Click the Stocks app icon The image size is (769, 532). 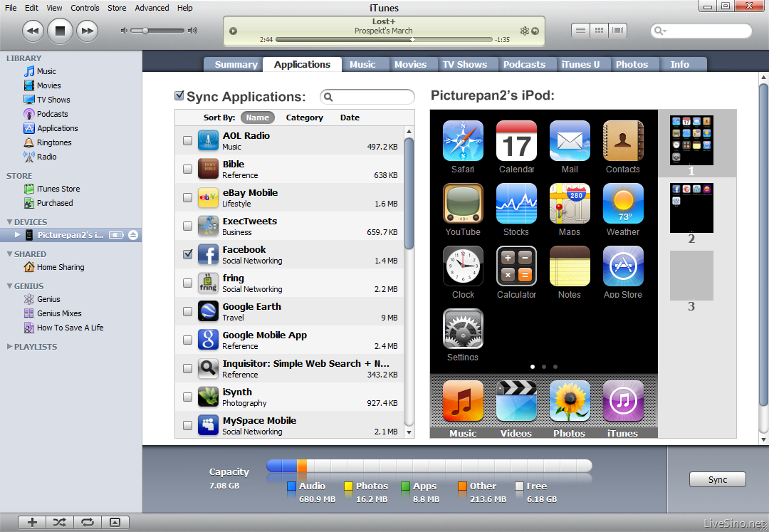(516, 204)
